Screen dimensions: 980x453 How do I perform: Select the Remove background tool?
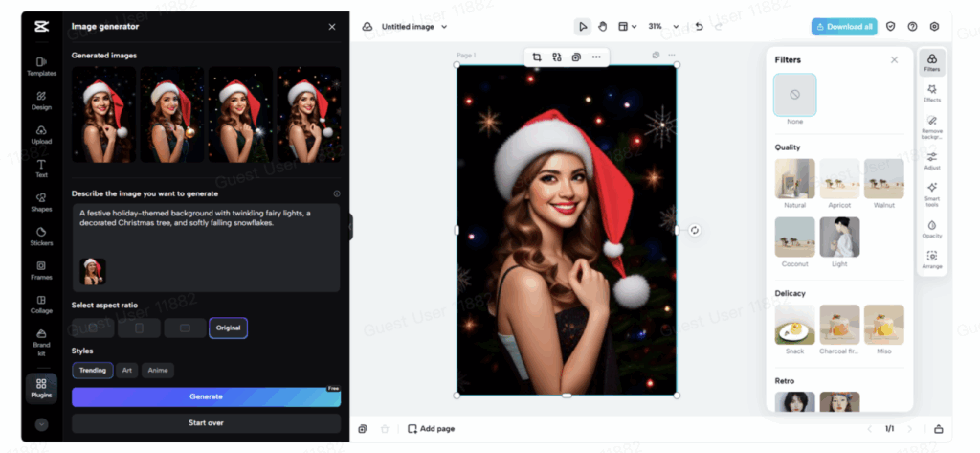pos(931,125)
